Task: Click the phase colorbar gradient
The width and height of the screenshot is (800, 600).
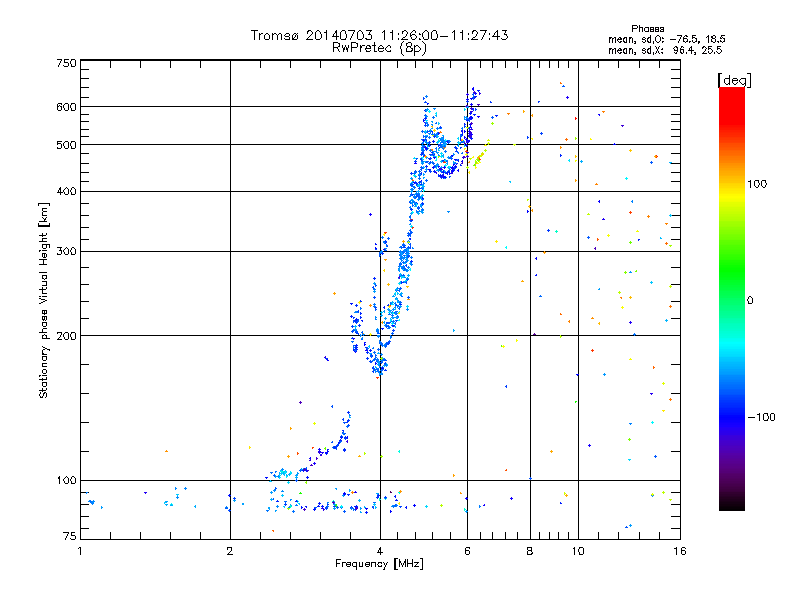Action: tap(732, 298)
